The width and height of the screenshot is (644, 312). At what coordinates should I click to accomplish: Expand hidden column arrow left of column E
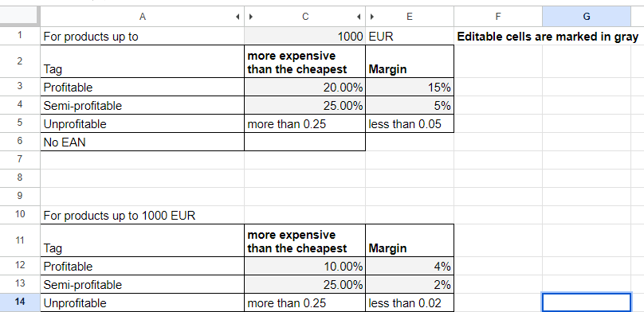372,17
